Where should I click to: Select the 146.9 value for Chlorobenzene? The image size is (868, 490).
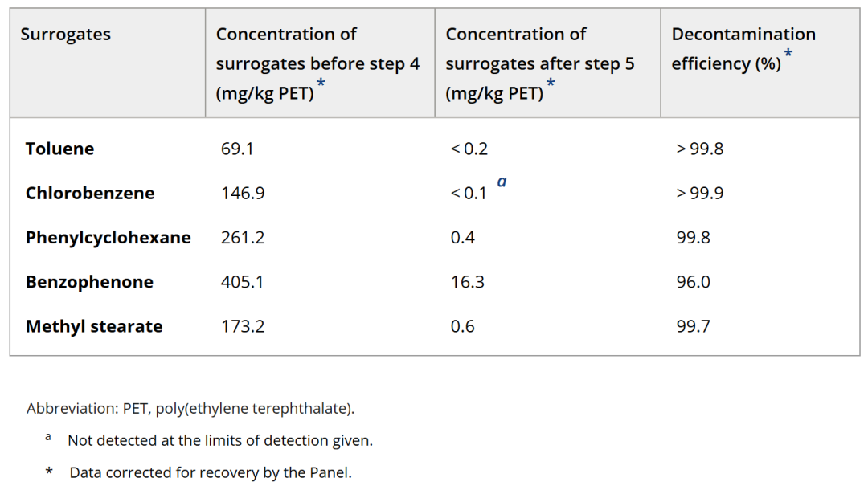(243, 193)
